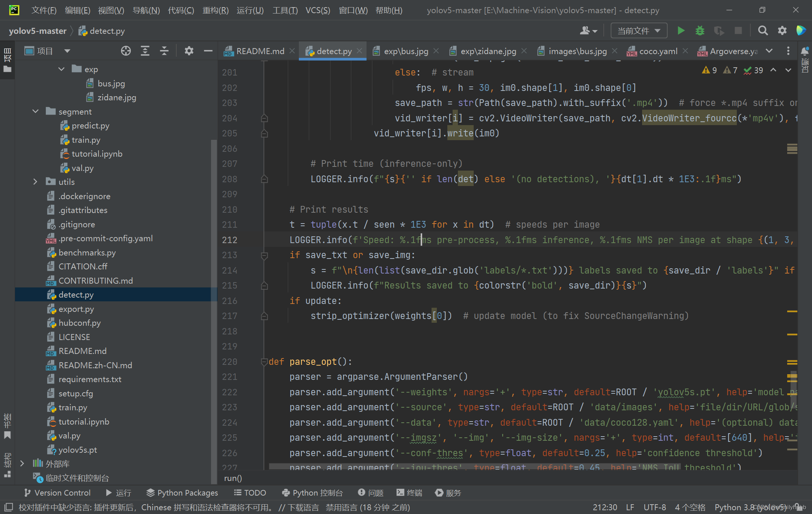The height and width of the screenshot is (514, 812).
Task: Open IDE settings gear in top toolbar
Action: [782, 30]
